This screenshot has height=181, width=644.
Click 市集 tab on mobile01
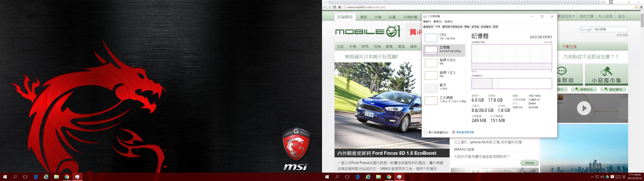pyautogui.click(x=378, y=17)
